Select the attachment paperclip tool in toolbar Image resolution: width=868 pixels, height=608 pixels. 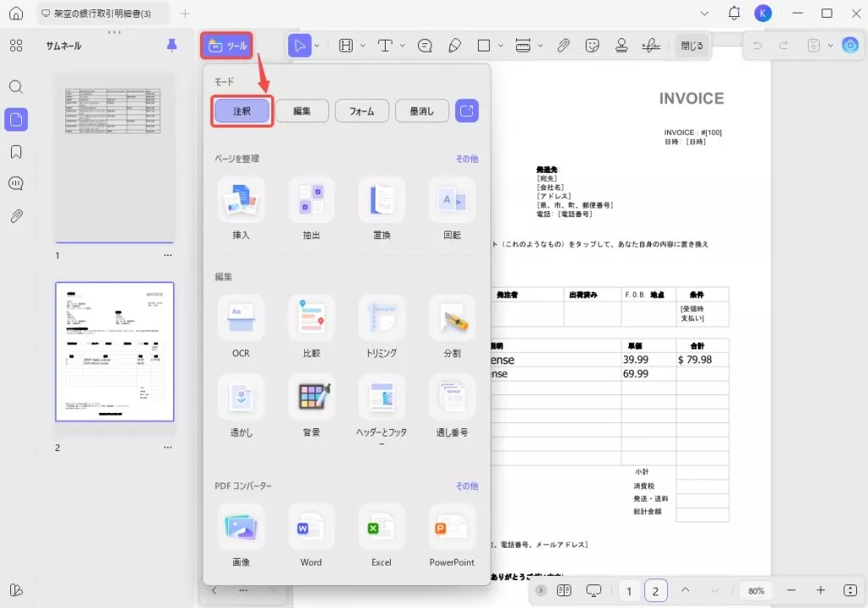coord(563,46)
